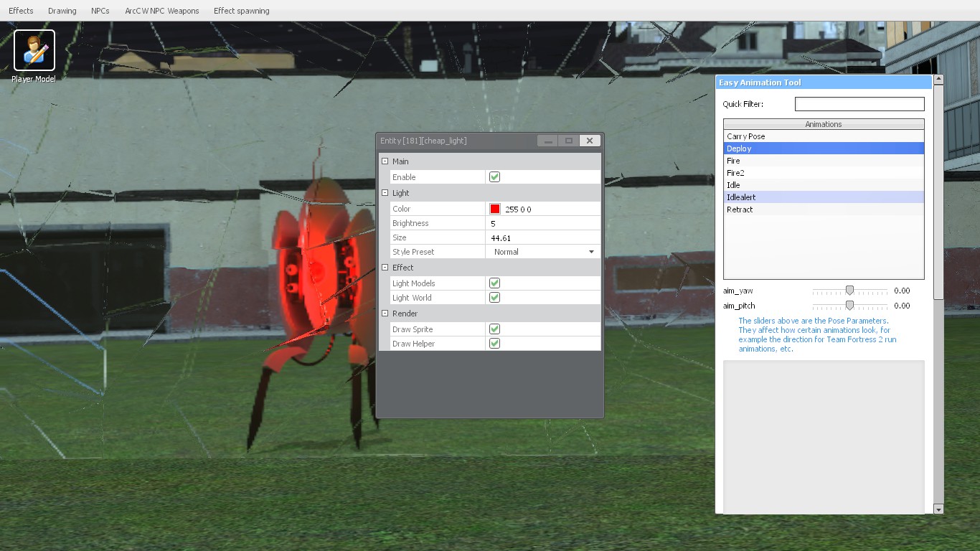This screenshot has width=980, height=551.
Task: Toggle the Light Models checkbox
Action: coord(494,283)
